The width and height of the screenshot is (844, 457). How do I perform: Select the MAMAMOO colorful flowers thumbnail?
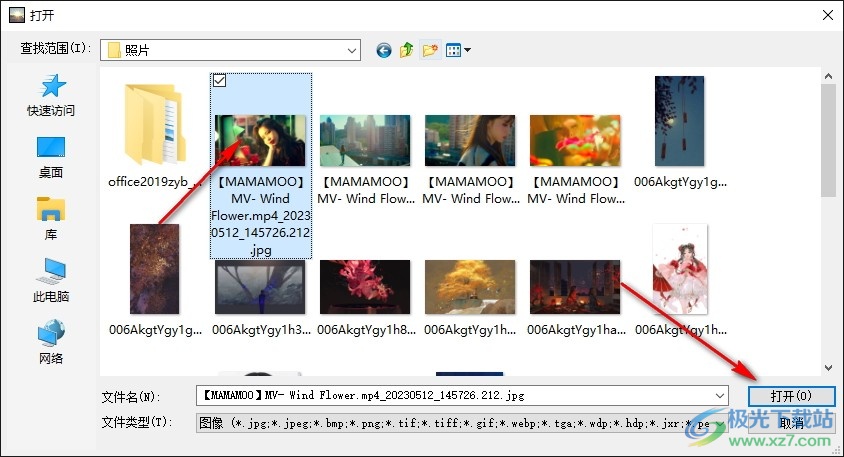tap(575, 140)
